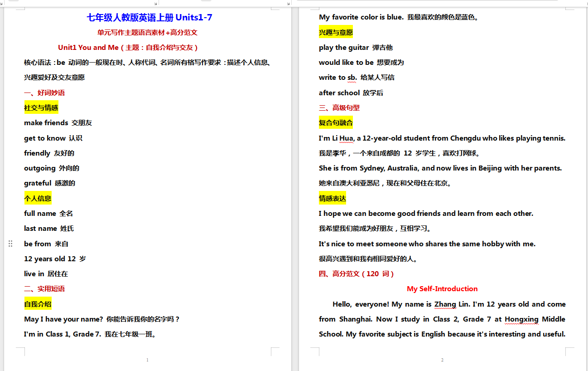Click the red heading 二、实用短语
Image resolution: width=588 pixels, height=371 pixels.
pos(44,289)
